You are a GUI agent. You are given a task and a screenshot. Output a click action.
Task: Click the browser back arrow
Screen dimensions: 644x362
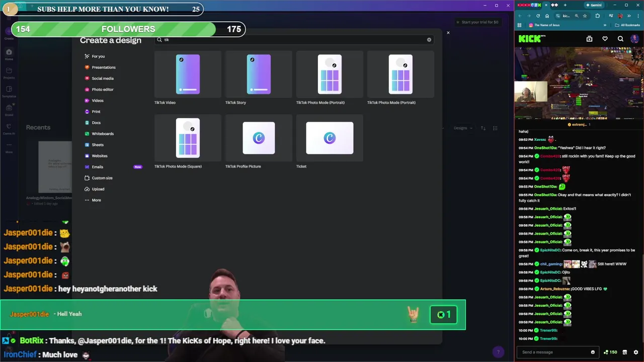(520, 16)
